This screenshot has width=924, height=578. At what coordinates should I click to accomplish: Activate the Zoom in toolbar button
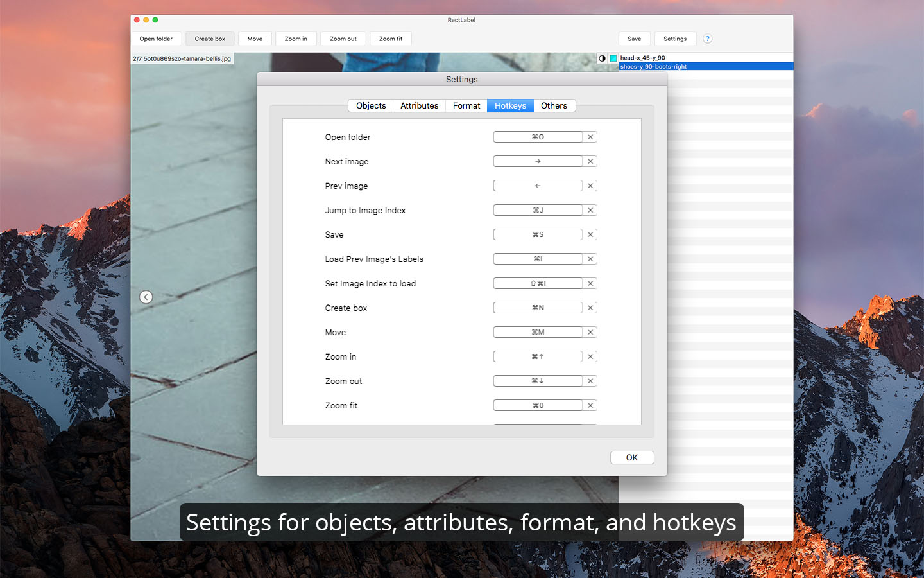296,39
